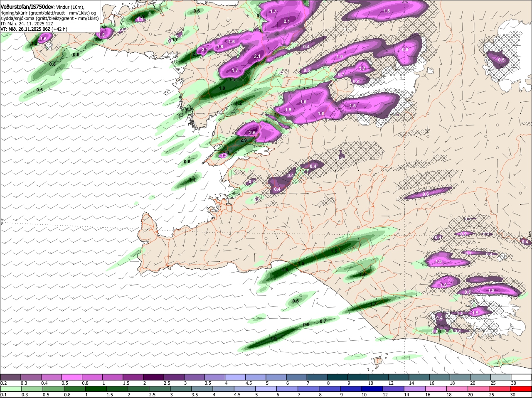Pick the 2–2.5 dark purple snow swatch
Screen dimensions: 532x398
pyautogui.click(x=154, y=377)
